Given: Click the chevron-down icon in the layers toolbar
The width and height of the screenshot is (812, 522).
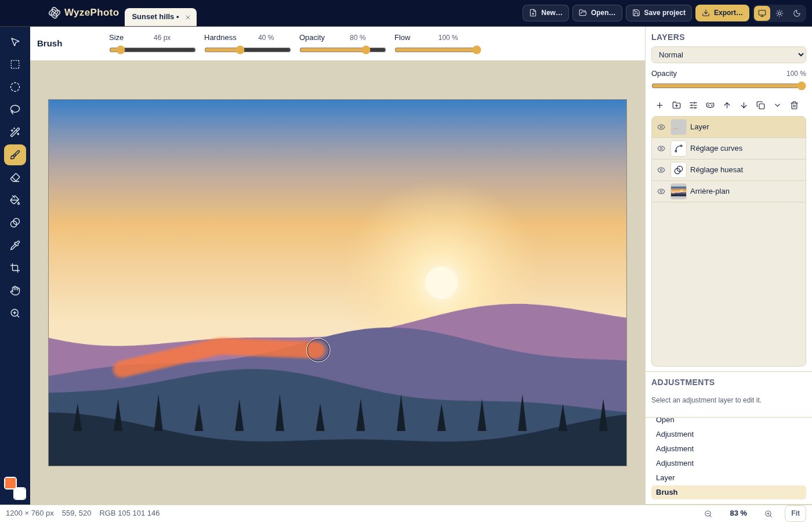Looking at the screenshot, I should pyautogui.click(x=777, y=105).
